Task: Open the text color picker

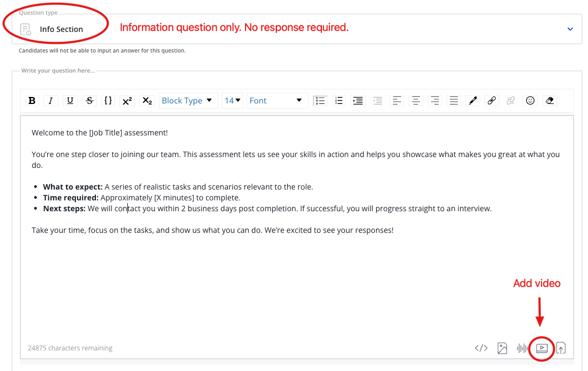Action: 473,100
